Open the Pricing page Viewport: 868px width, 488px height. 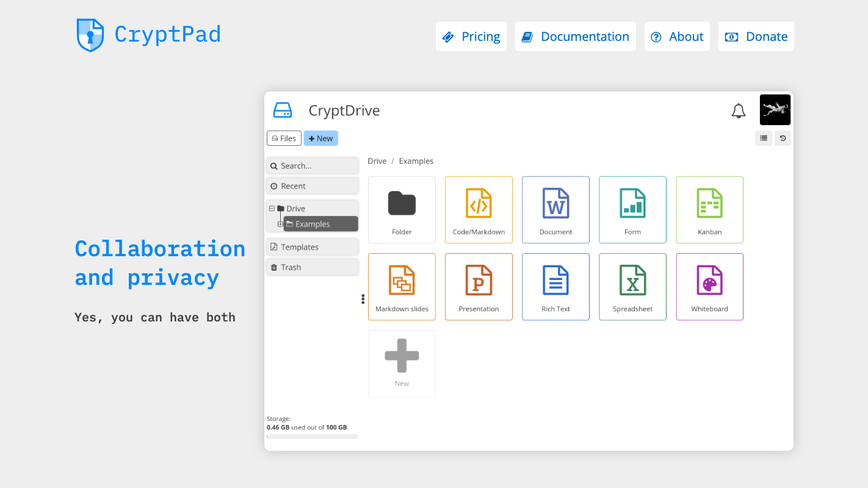(x=471, y=37)
